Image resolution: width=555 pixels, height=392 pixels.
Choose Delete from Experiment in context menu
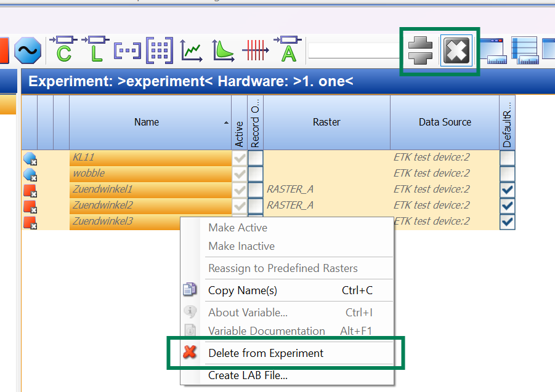tap(265, 353)
